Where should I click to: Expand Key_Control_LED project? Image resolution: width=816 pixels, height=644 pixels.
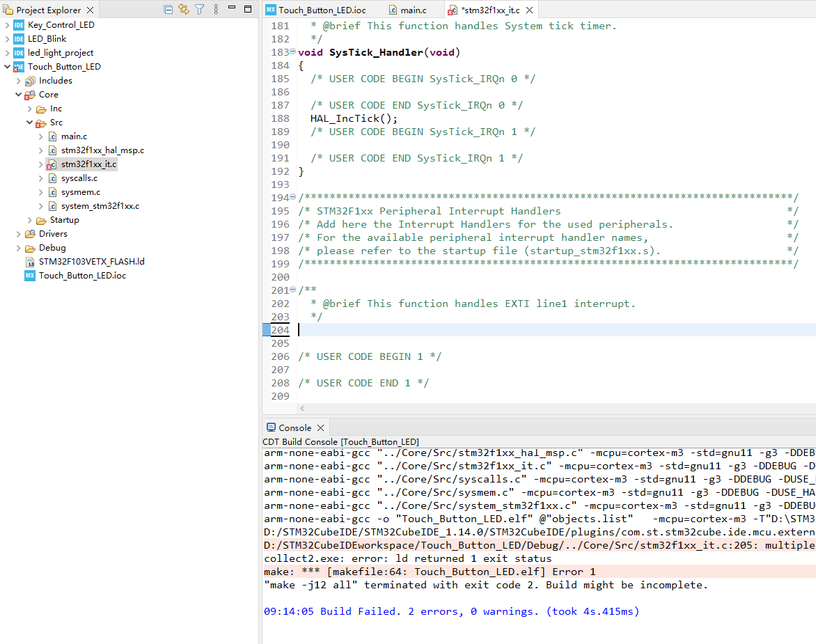point(7,25)
